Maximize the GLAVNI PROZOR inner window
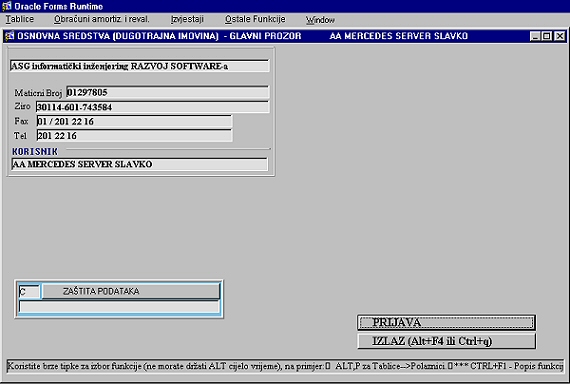570x384 pixels. [x=547, y=36]
